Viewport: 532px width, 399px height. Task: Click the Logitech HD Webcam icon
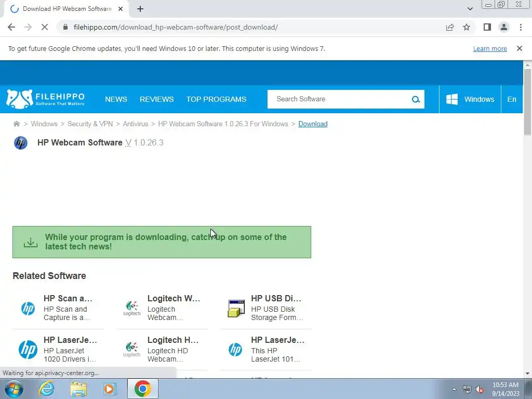pyautogui.click(x=131, y=350)
